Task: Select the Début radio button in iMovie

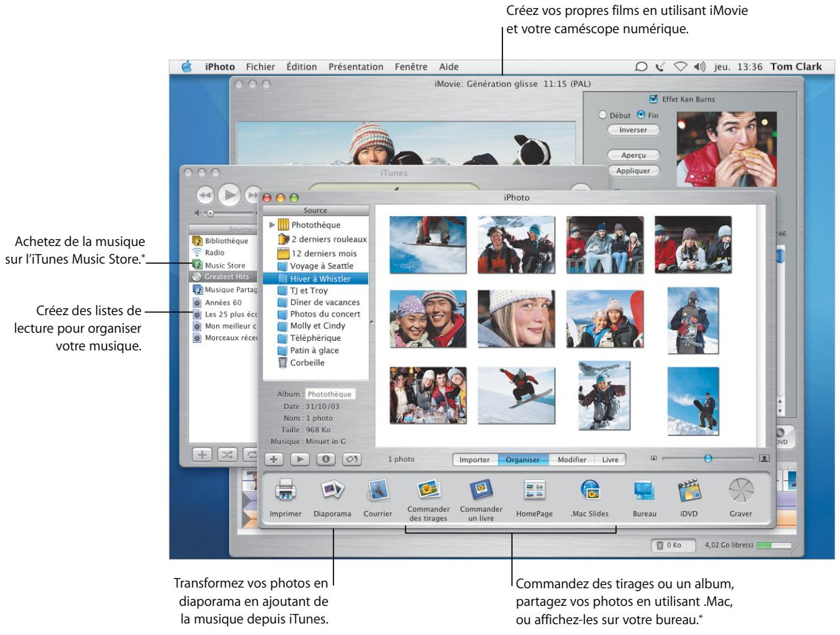Action: [x=601, y=115]
